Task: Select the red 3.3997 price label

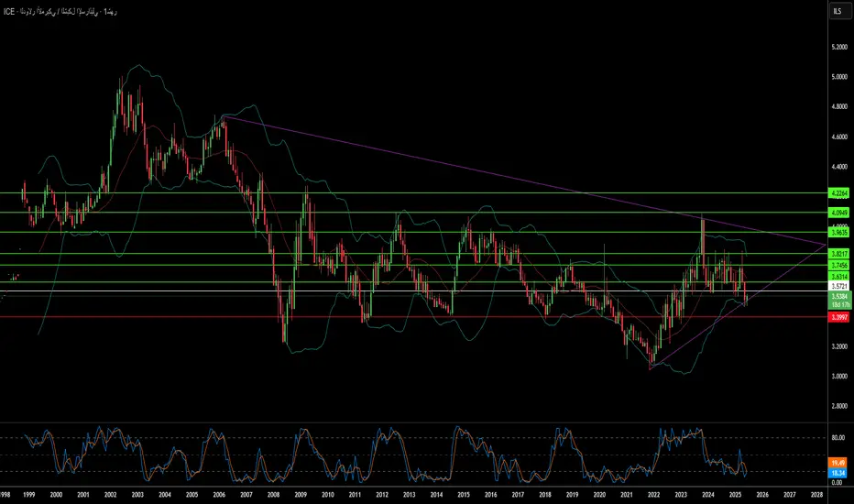Action: click(838, 316)
